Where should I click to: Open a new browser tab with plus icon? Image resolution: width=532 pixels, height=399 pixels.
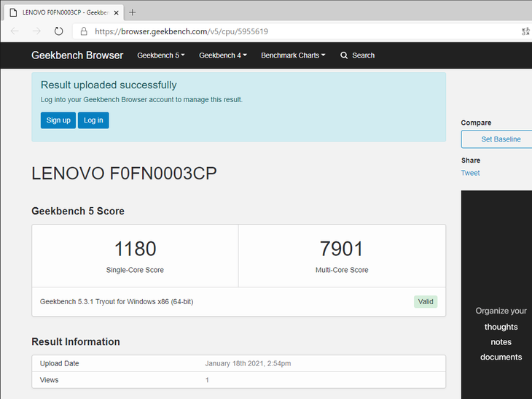tap(133, 12)
